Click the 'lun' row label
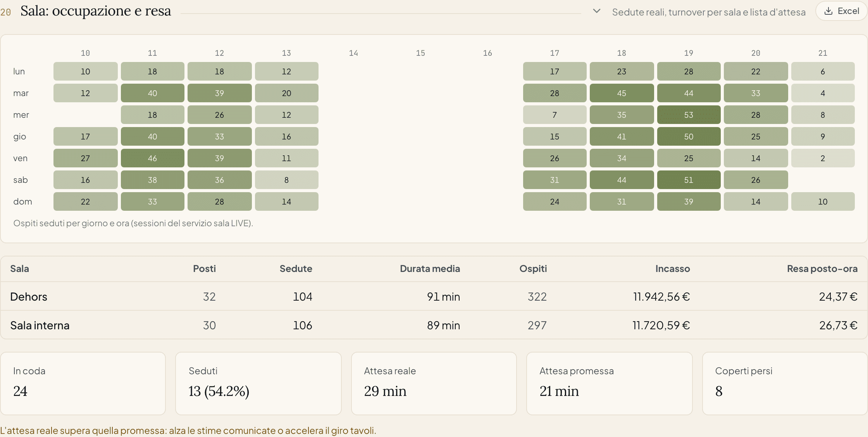The image size is (868, 437). (19, 71)
